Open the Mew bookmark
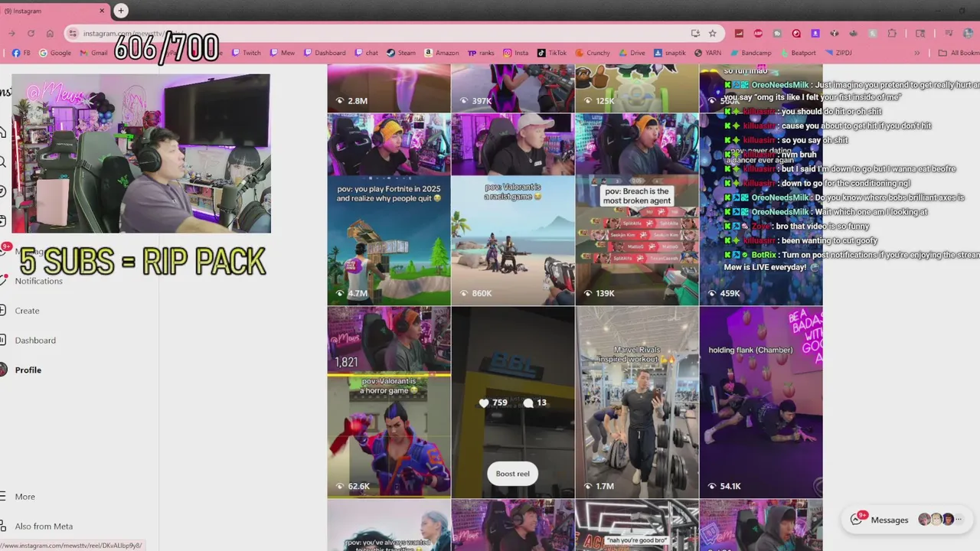 pos(283,53)
